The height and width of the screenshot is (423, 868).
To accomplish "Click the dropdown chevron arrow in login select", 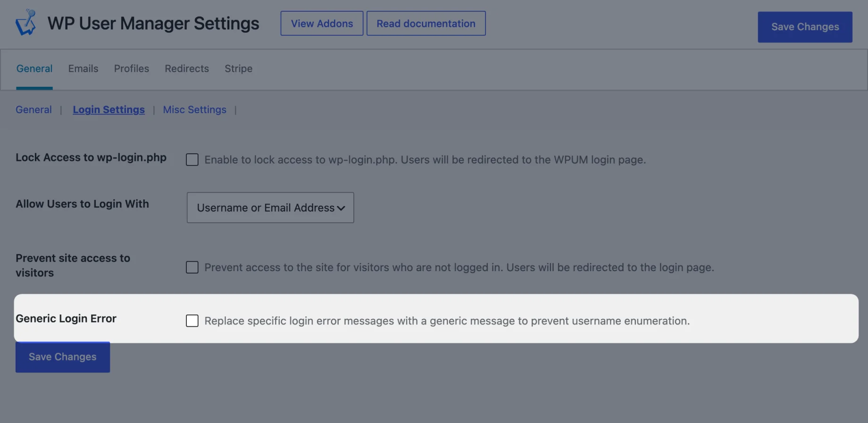I will coord(341,208).
